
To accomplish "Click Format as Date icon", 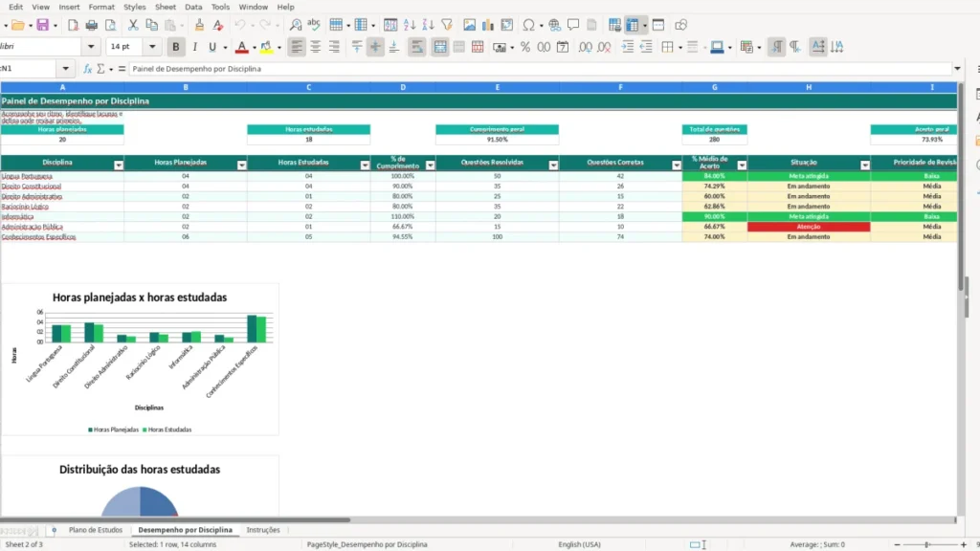I will tap(563, 47).
